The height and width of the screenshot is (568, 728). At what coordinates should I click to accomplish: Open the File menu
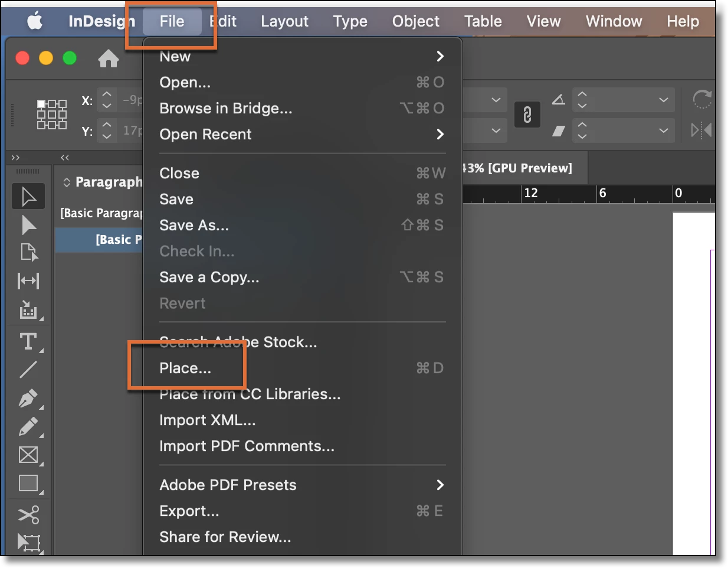click(172, 21)
